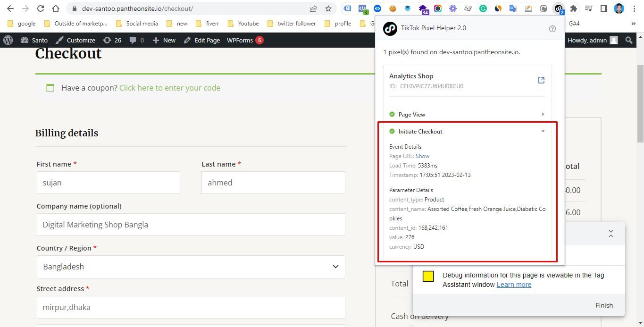Open the Social media bookmarks folder
This screenshot has width=644, height=327.
click(137, 23)
